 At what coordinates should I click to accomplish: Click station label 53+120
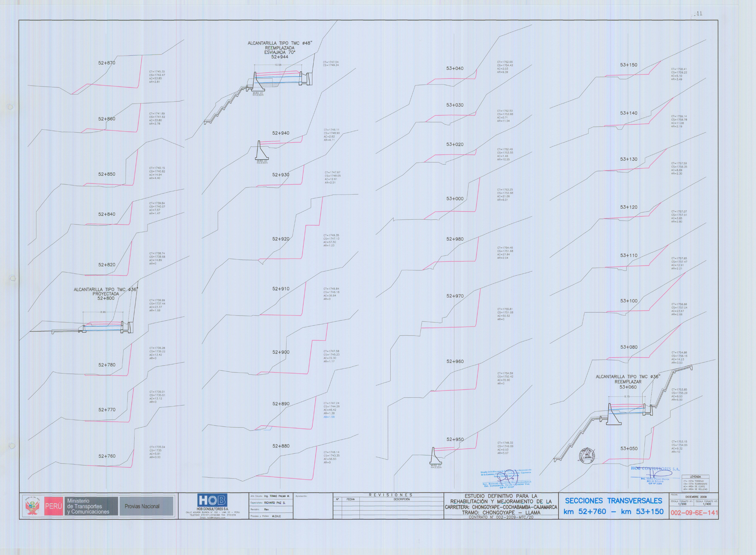point(629,207)
